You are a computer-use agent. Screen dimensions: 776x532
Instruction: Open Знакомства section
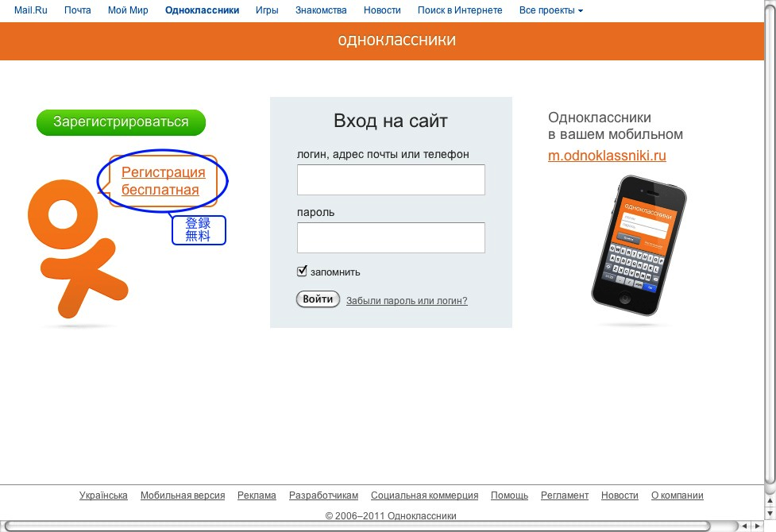(321, 10)
